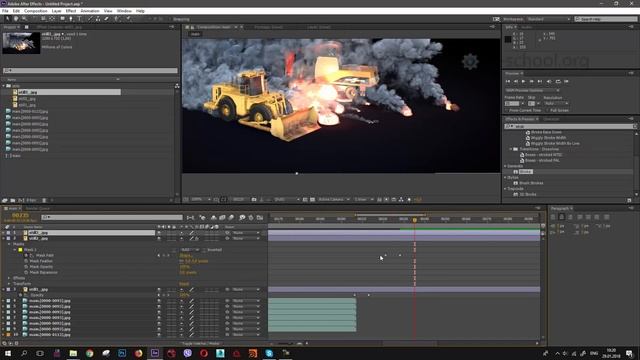This screenshot has width=640, height=360.
Task: Click the RAM Preview button
Action: (x=566, y=82)
